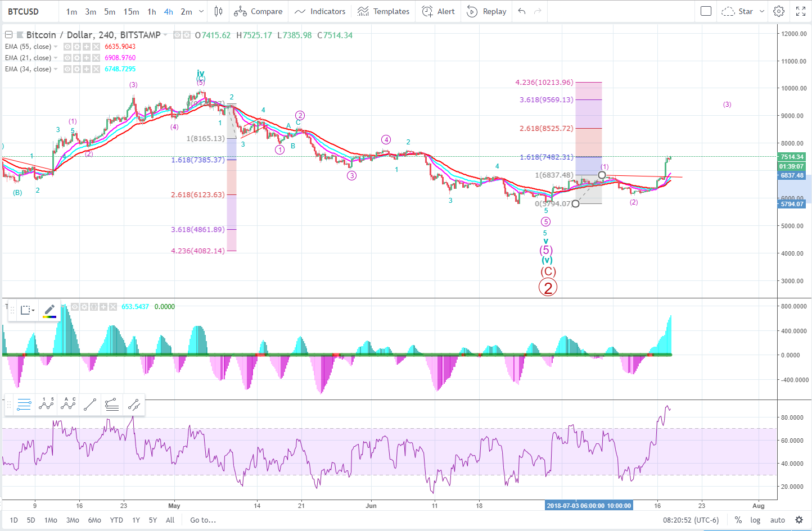Set date range to 3Mo
The image size is (812, 531).
coord(73,520)
